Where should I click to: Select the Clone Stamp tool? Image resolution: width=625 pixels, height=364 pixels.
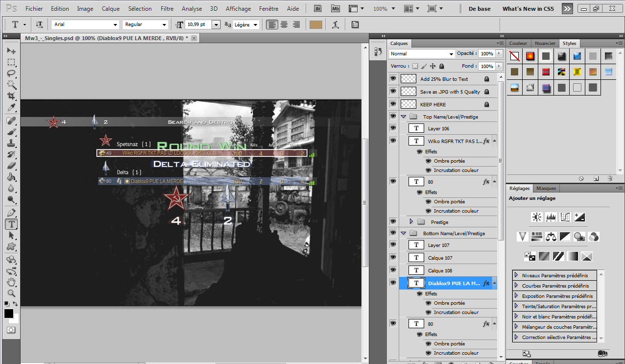pyautogui.click(x=11, y=144)
